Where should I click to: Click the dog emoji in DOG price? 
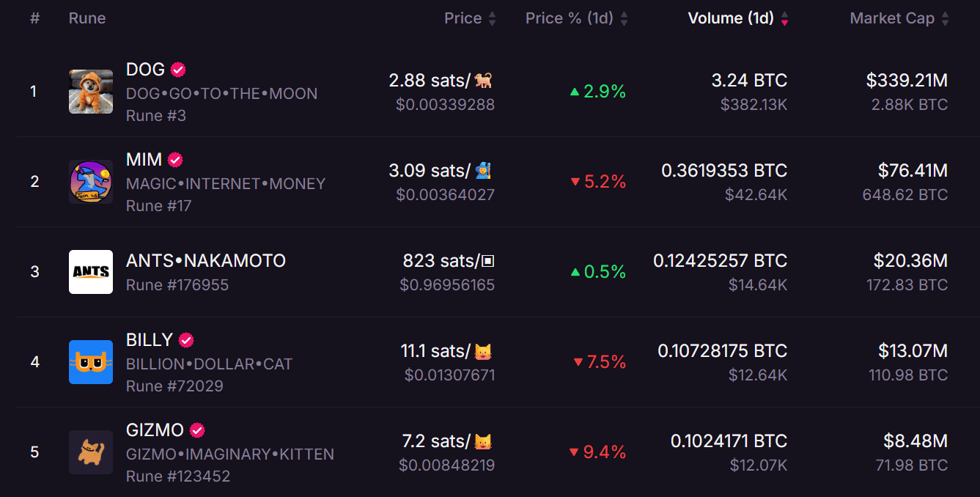[484, 81]
